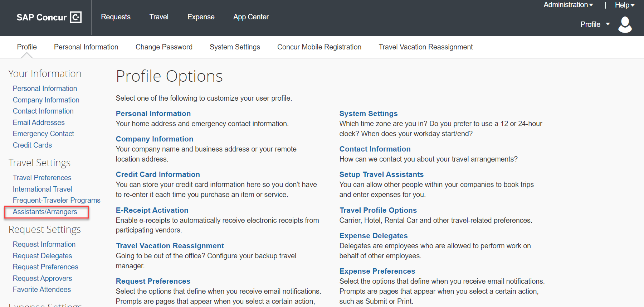
Task: Open Contact Information in sidebar
Action: [43, 111]
